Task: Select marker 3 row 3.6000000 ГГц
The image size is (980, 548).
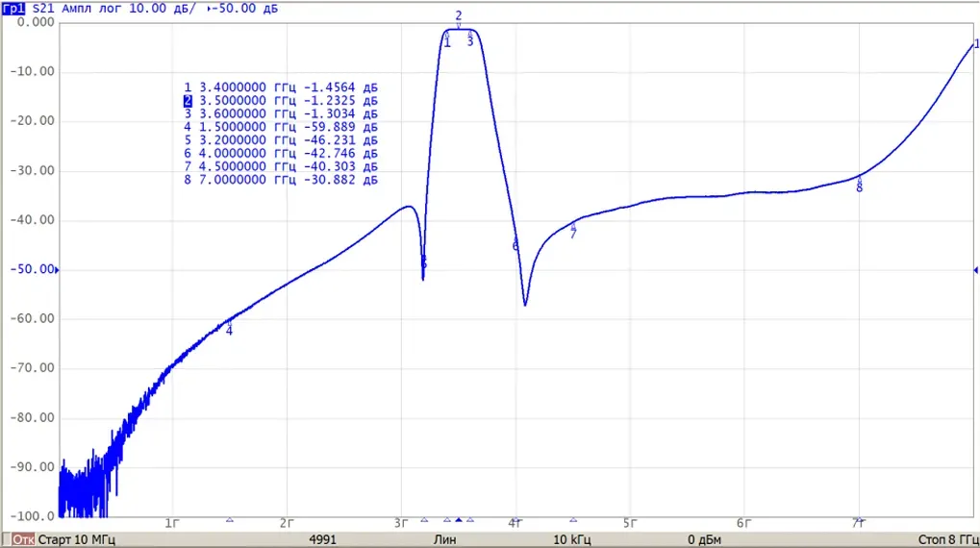Action: click(281, 113)
